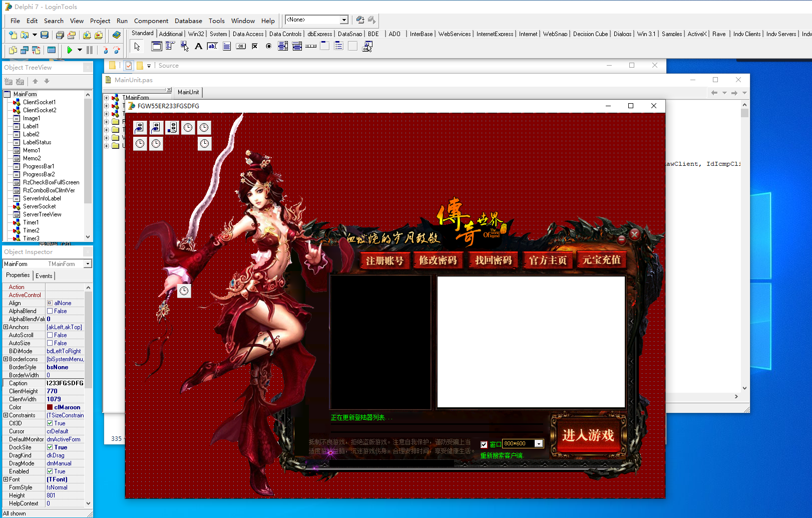
Task: Switch to the Win32 palette tab
Action: [x=196, y=34]
